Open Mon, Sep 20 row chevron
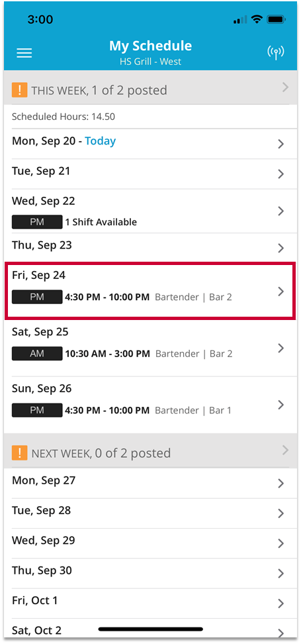This screenshot has height=644, width=301. (x=281, y=144)
